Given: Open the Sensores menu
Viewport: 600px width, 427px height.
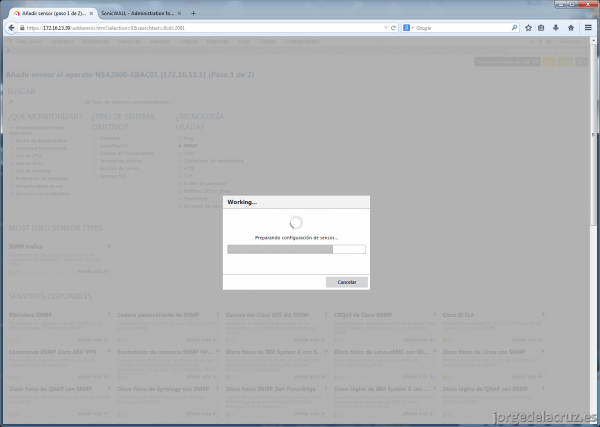Looking at the screenshot, I should click(x=129, y=41).
